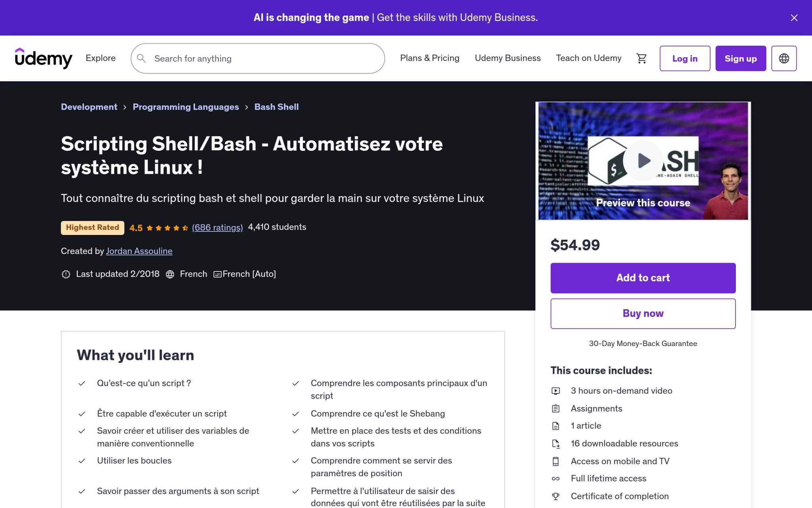Screen dimensions: 812x508
Task: Click the checkmark beside Comprendre ce qu'est le Shebang
Action: coord(295,414)
